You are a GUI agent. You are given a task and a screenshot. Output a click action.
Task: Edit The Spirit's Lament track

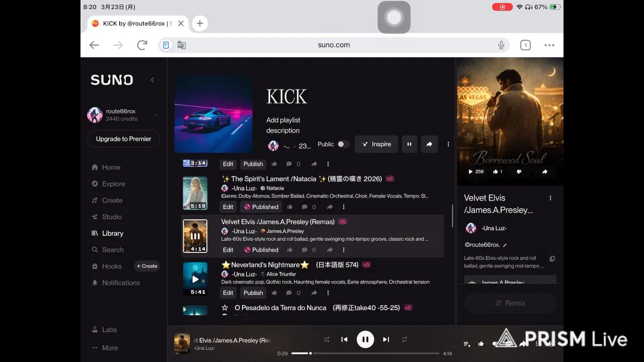point(228,207)
